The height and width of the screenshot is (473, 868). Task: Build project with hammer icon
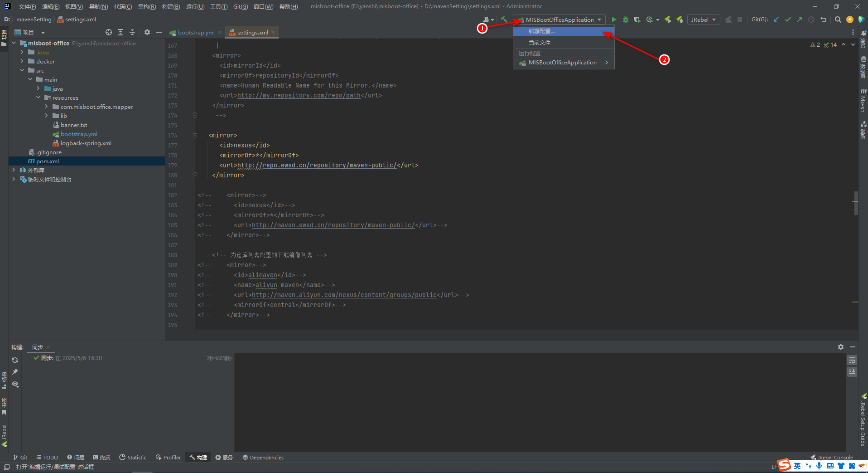tap(504, 20)
